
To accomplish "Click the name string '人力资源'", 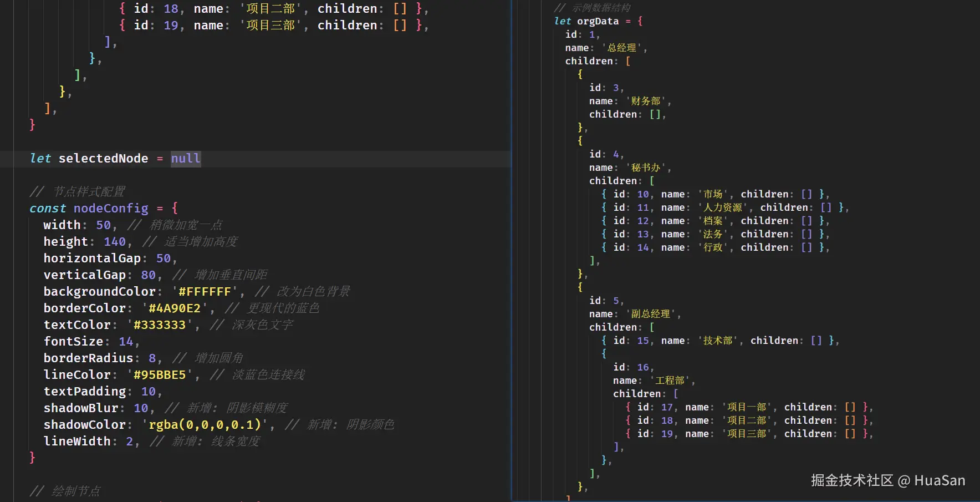I will coord(723,207).
